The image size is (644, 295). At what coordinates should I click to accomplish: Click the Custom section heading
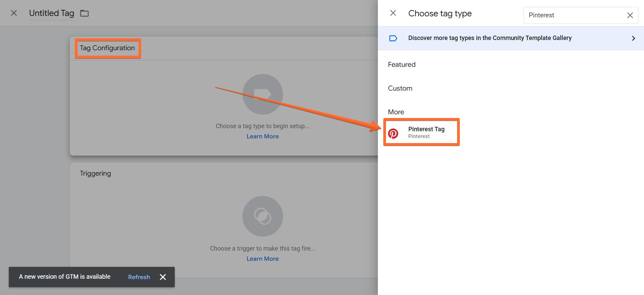point(400,88)
